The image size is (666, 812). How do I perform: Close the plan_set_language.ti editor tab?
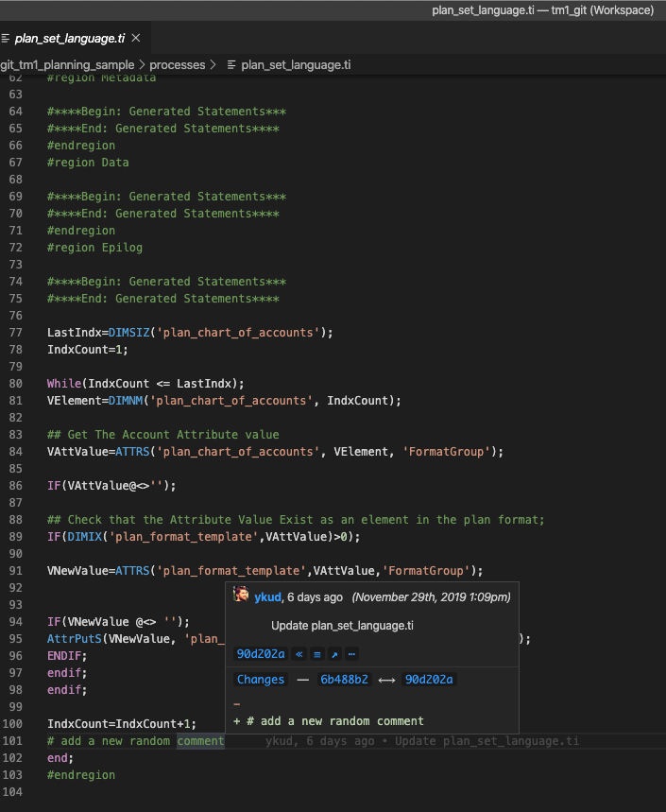[x=136, y=38]
